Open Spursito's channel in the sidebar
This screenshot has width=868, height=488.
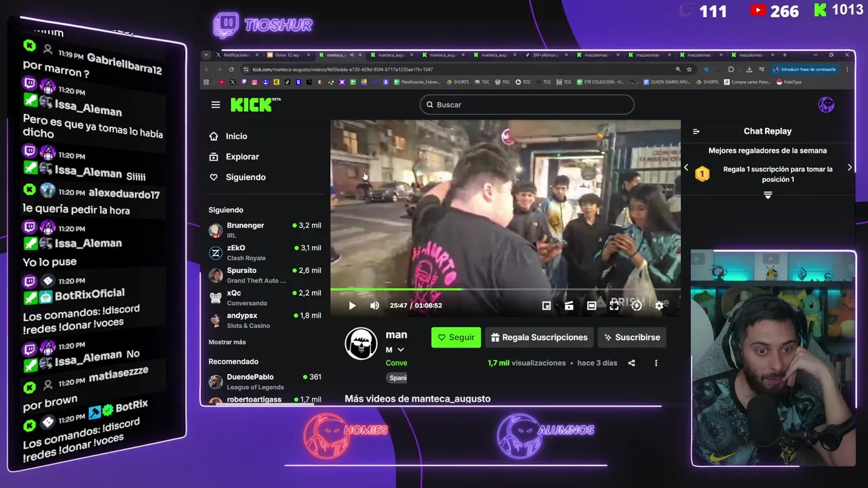point(265,275)
